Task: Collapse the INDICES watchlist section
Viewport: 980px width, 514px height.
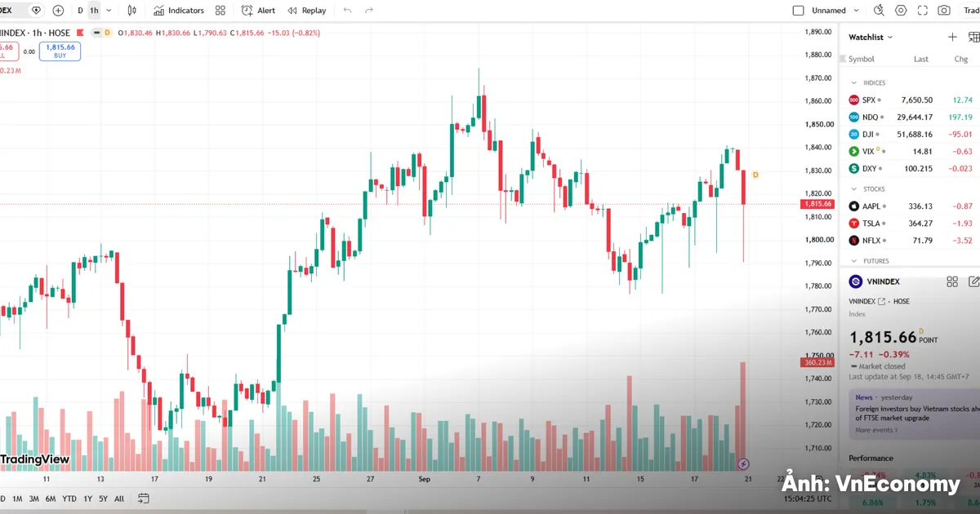Action: click(x=854, y=82)
